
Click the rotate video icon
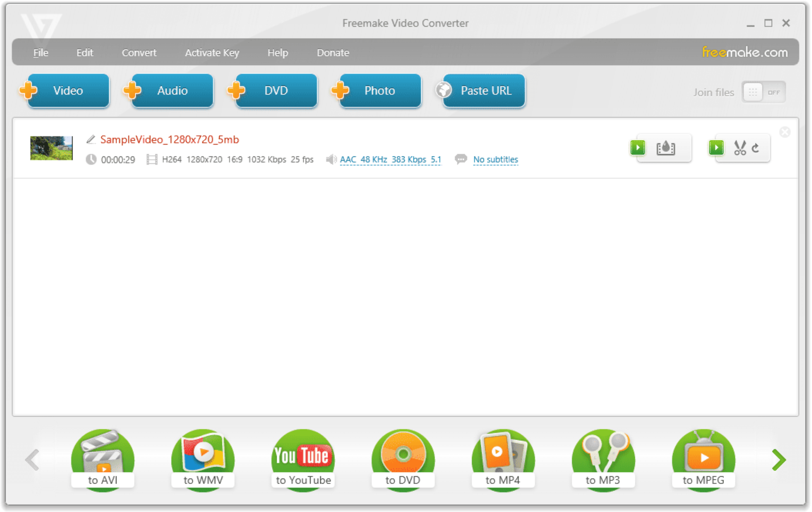click(756, 148)
